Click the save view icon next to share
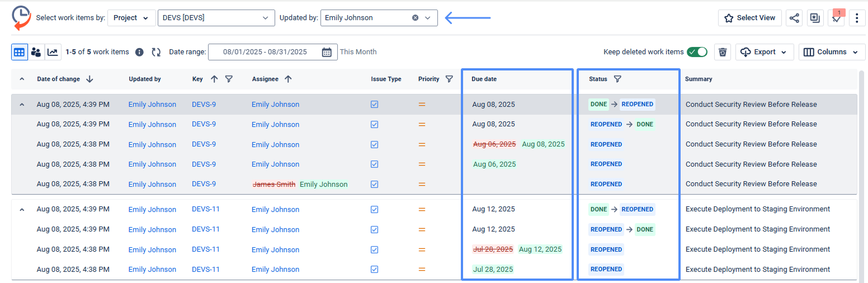The height and width of the screenshot is (283, 868). coord(815,18)
